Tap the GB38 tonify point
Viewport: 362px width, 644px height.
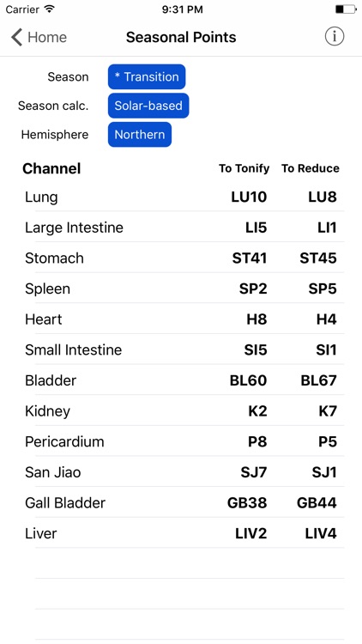[x=247, y=502]
